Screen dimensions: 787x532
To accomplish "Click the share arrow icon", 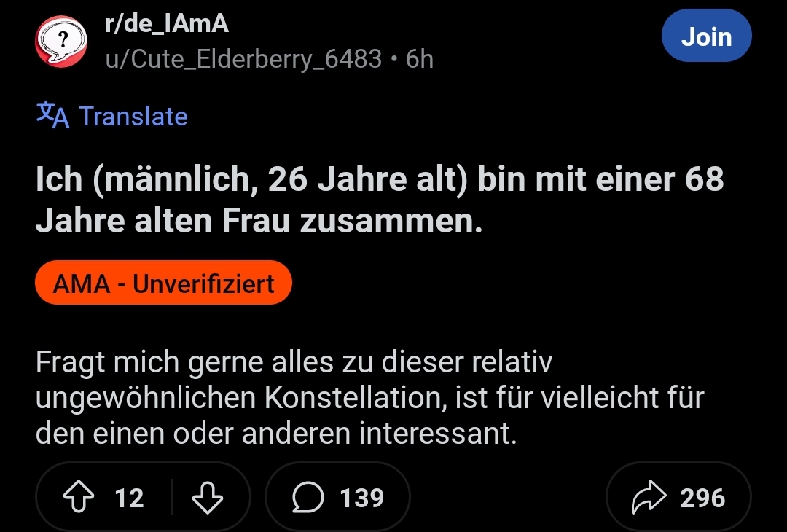I will (647, 498).
